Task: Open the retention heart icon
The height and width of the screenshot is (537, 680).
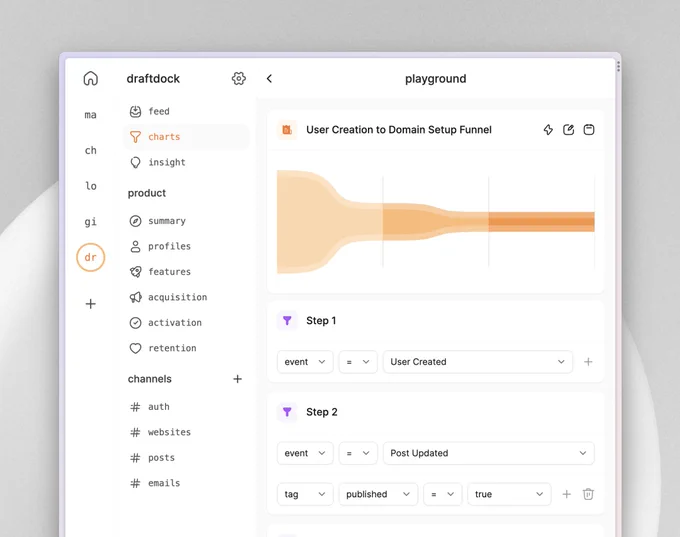Action: 135,348
